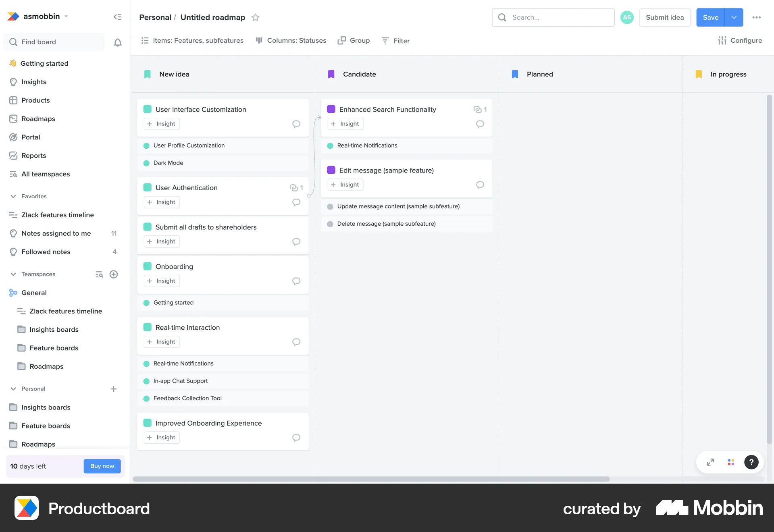Collapse the left sidebar
This screenshot has height=532, width=774.
pos(117,17)
